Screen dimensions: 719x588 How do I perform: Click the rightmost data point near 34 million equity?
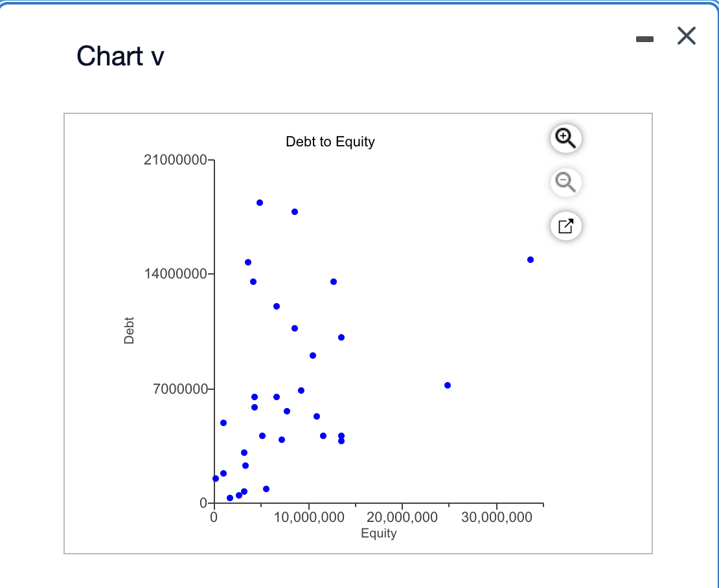coord(530,259)
